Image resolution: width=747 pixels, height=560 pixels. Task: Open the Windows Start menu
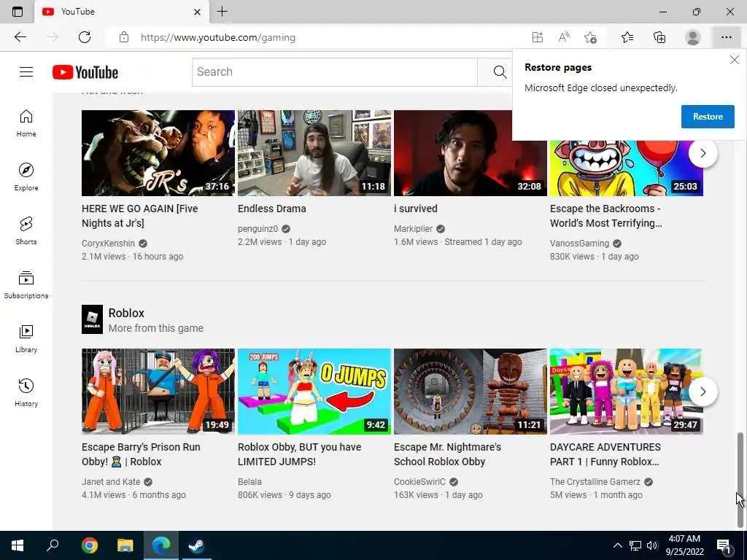[x=18, y=545]
